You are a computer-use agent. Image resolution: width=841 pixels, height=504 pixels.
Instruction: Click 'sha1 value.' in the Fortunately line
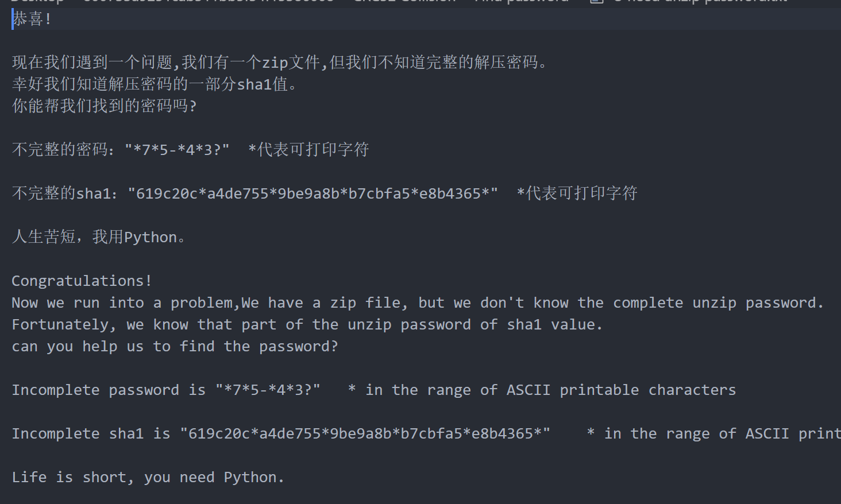point(555,324)
